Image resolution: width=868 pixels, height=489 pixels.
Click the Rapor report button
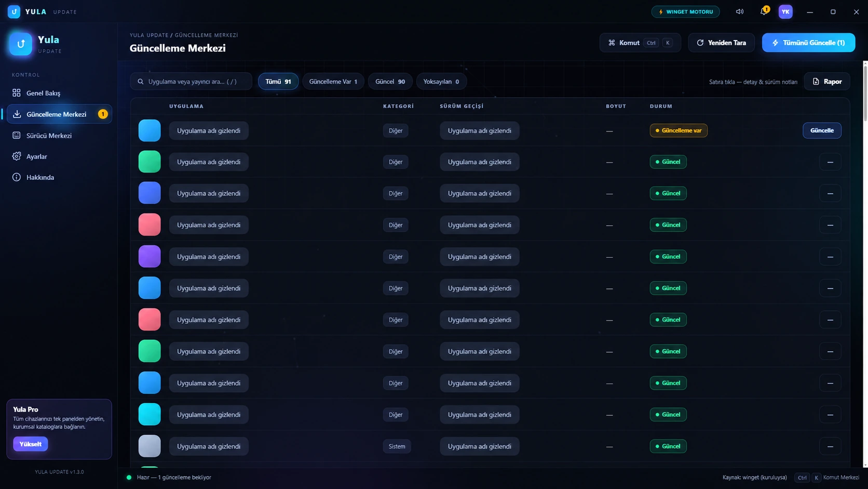tap(827, 82)
